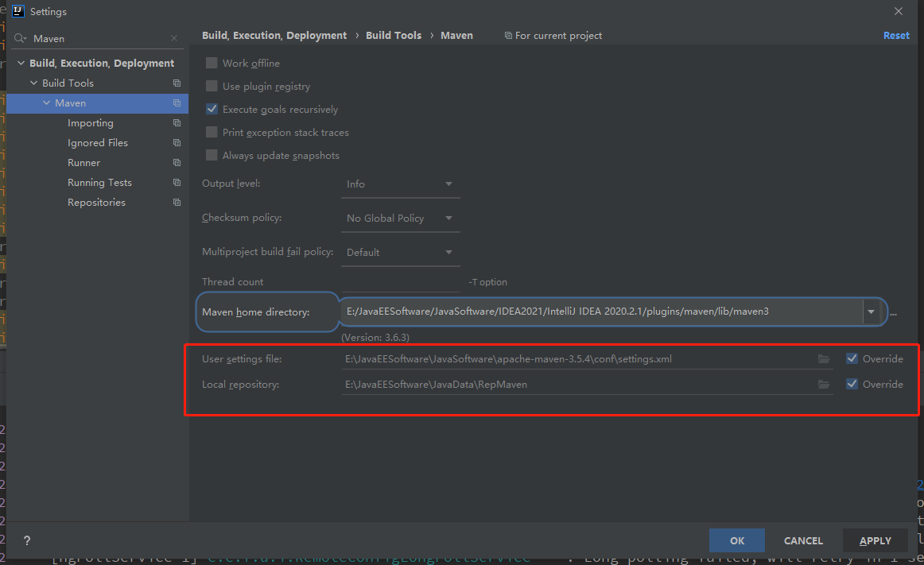Click the search magnifier icon in settings search
Viewport: 924px width, 565px height.
pyautogui.click(x=21, y=38)
